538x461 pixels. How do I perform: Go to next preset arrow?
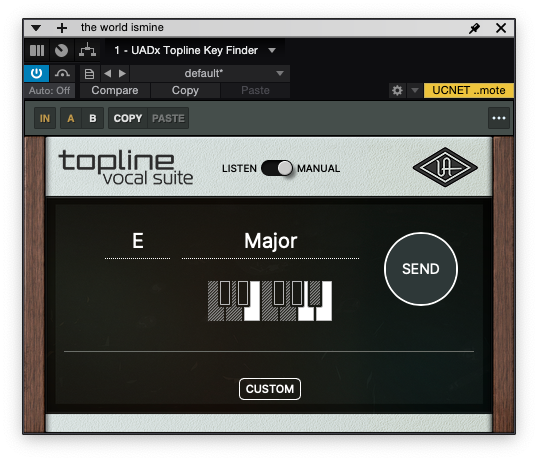(122, 73)
